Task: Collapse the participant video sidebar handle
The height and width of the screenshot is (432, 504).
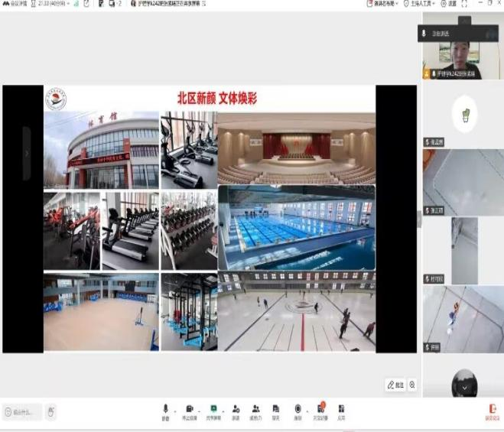Action: (x=418, y=218)
